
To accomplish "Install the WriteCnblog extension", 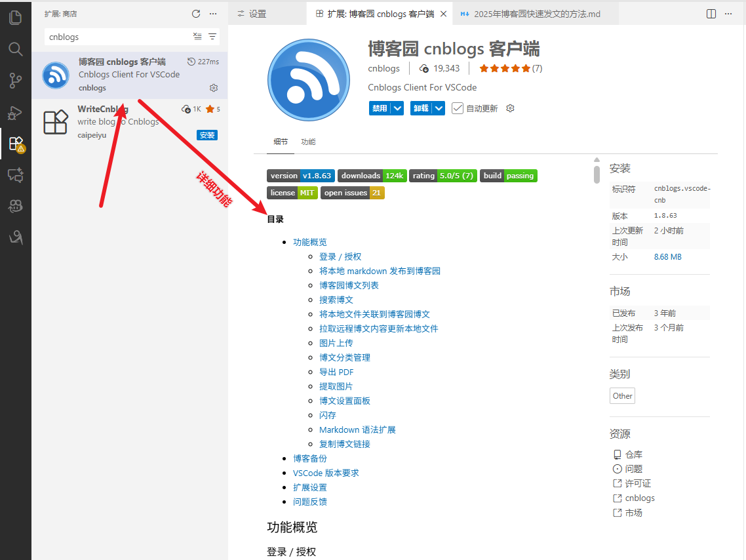I will tap(207, 135).
